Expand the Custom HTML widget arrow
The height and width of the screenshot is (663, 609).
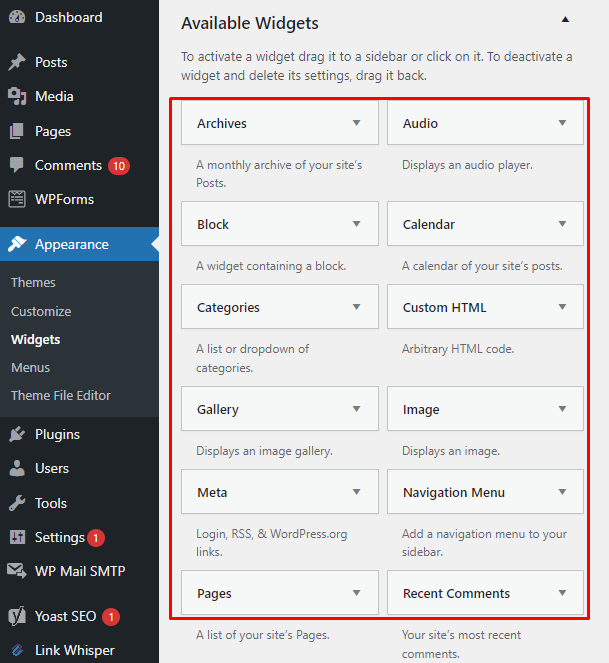click(x=562, y=307)
